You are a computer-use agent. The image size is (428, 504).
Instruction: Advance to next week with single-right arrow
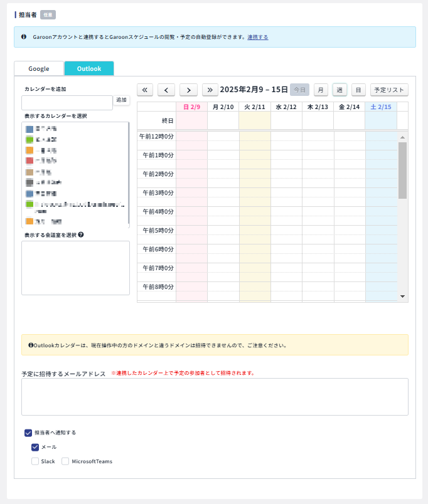coord(188,90)
